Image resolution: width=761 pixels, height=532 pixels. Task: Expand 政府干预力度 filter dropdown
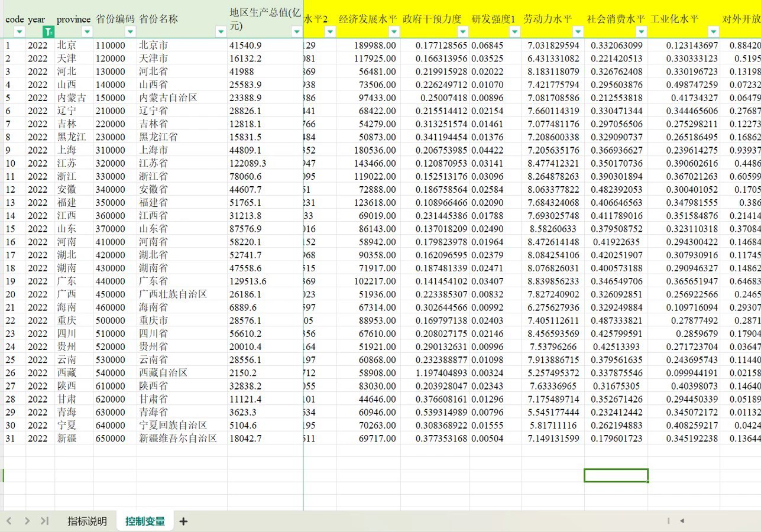463,32
